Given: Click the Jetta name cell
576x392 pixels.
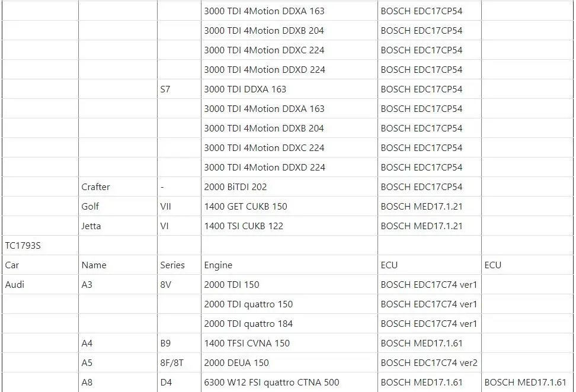Looking at the screenshot, I should click(x=117, y=226).
